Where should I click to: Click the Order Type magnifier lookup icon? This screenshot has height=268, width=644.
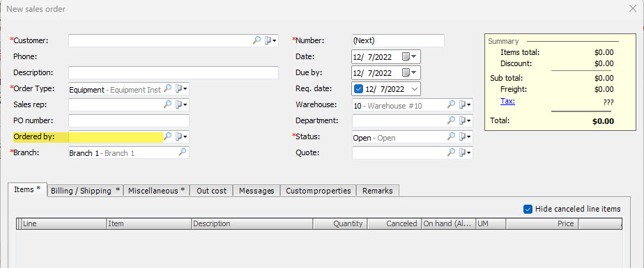point(167,88)
